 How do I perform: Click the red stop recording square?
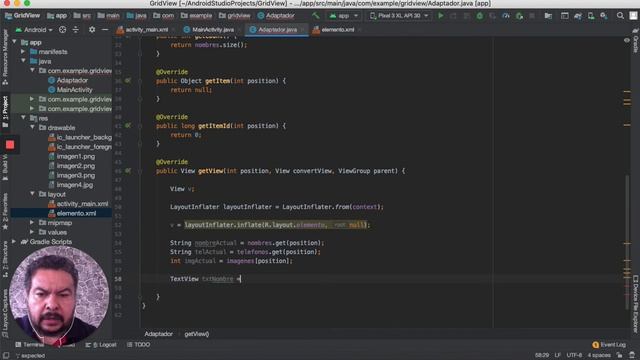[10, 144]
